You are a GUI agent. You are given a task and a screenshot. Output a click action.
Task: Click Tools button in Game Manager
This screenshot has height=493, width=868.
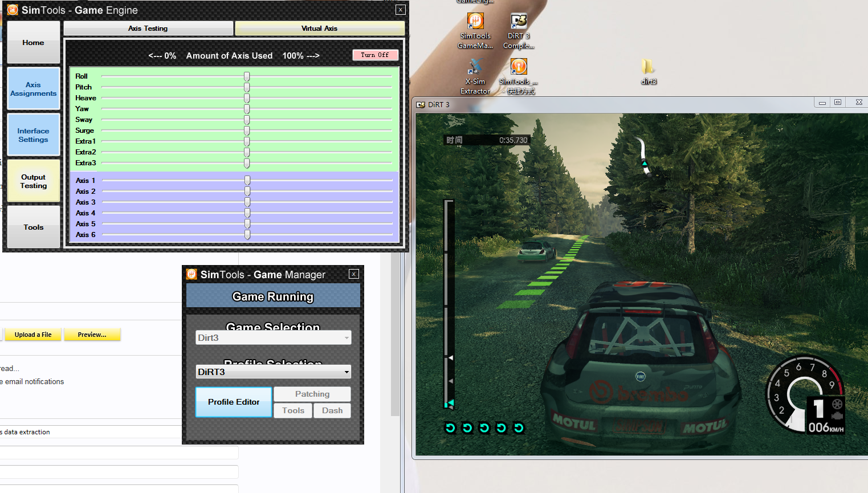pyautogui.click(x=293, y=410)
